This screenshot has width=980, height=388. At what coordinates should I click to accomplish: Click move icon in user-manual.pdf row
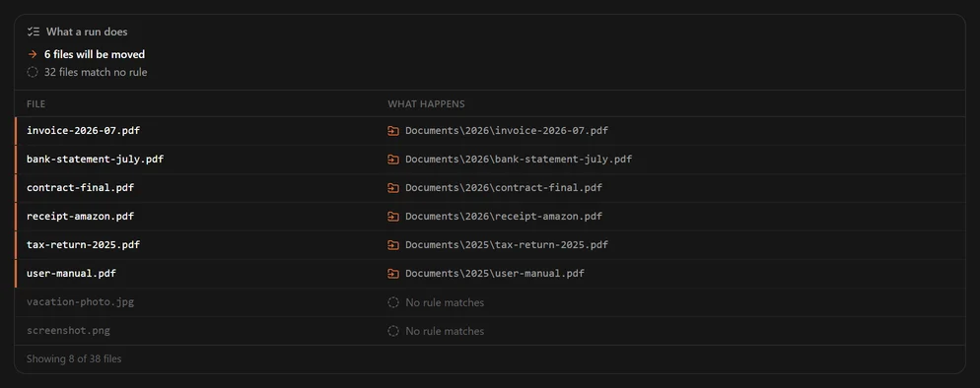(x=393, y=274)
